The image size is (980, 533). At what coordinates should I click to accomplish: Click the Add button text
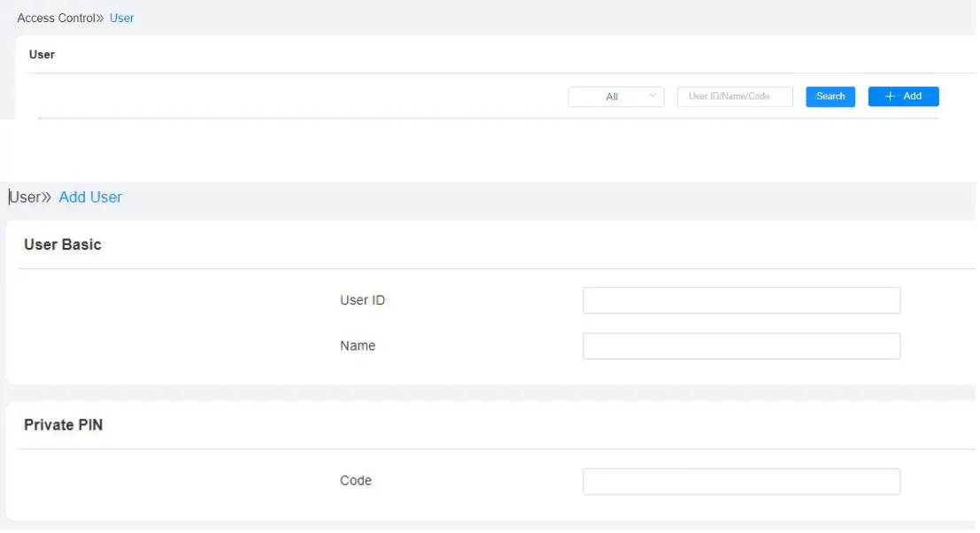tap(912, 97)
